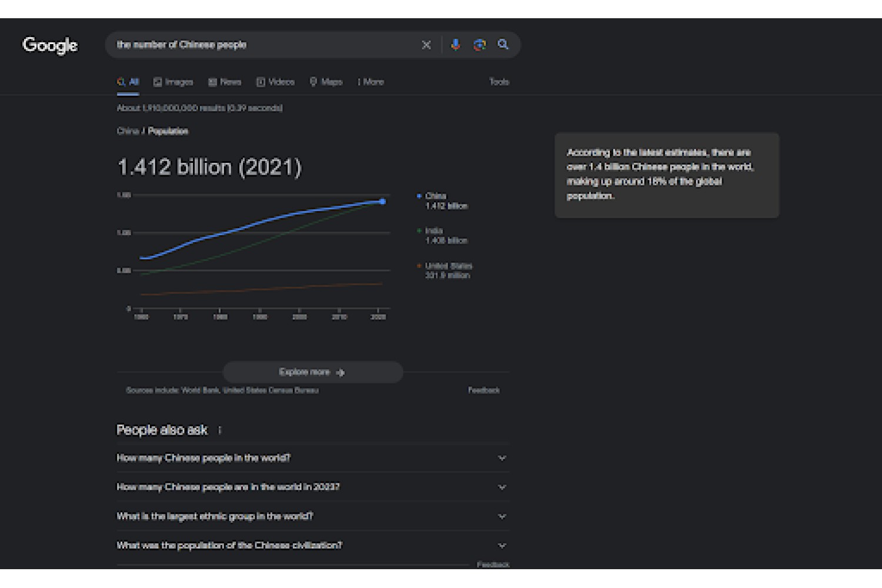Image resolution: width=882 pixels, height=588 pixels.
Task: Submit search with magnifier icon
Action: point(503,45)
